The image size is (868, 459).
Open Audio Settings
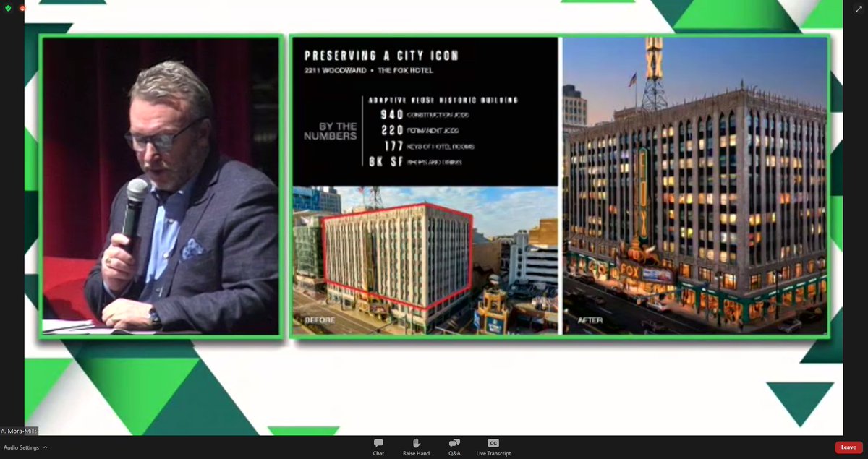20,447
